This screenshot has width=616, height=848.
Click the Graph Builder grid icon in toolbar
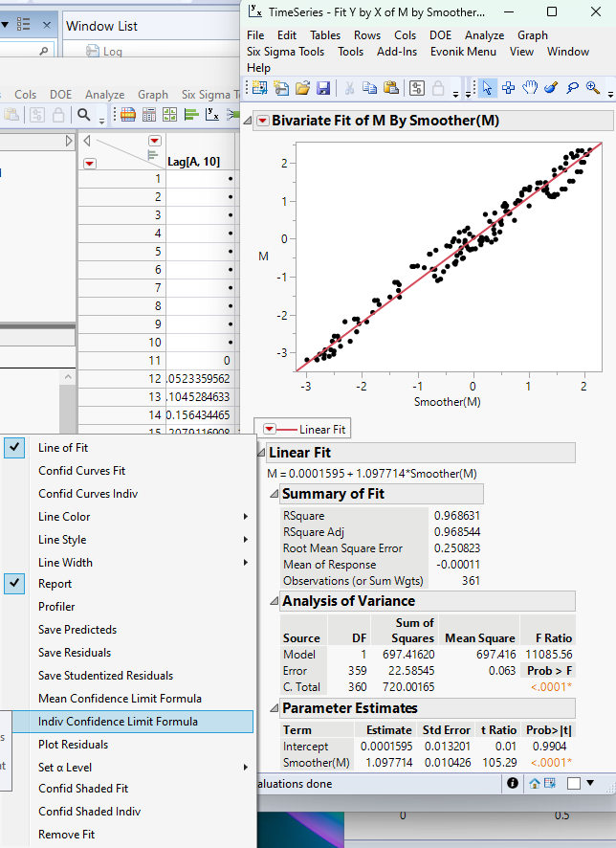click(169, 115)
